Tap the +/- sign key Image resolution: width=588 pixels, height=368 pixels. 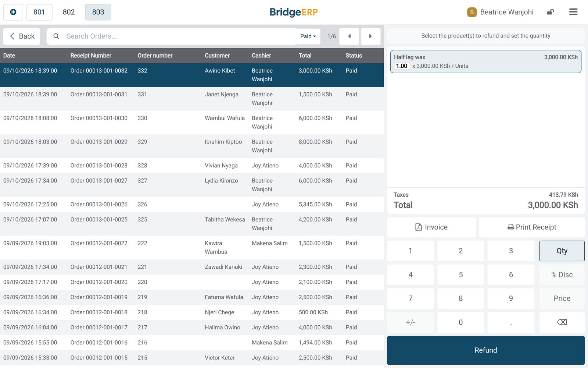click(410, 322)
